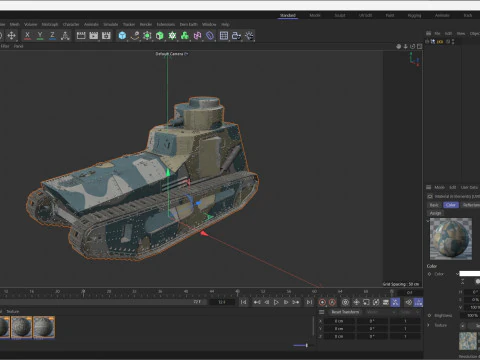Click the Render View clapperboard icon
The height and width of the screenshot is (360, 480).
coord(81,35)
